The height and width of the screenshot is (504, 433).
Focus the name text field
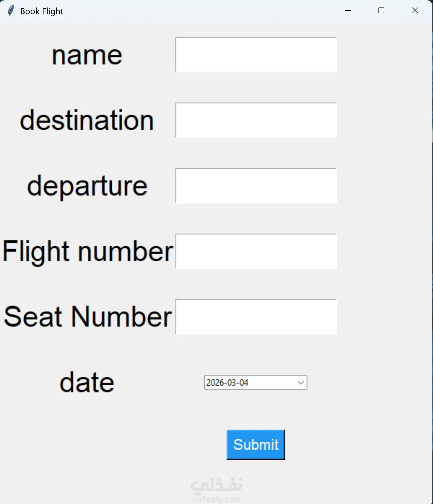256,55
